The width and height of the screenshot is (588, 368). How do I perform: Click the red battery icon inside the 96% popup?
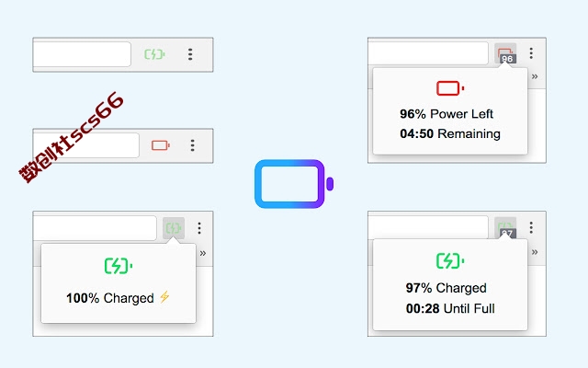click(x=450, y=88)
